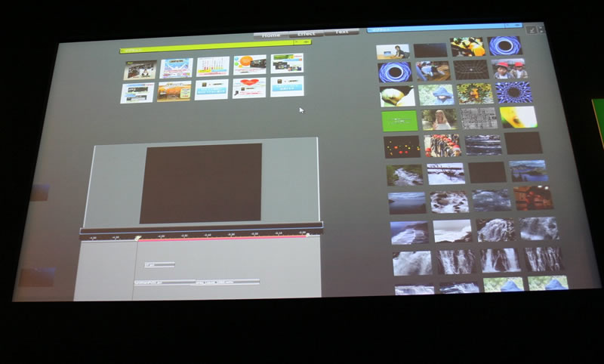Select the red heart slide thumbnail
The width and height of the screenshot is (604, 364).
click(x=249, y=88)
